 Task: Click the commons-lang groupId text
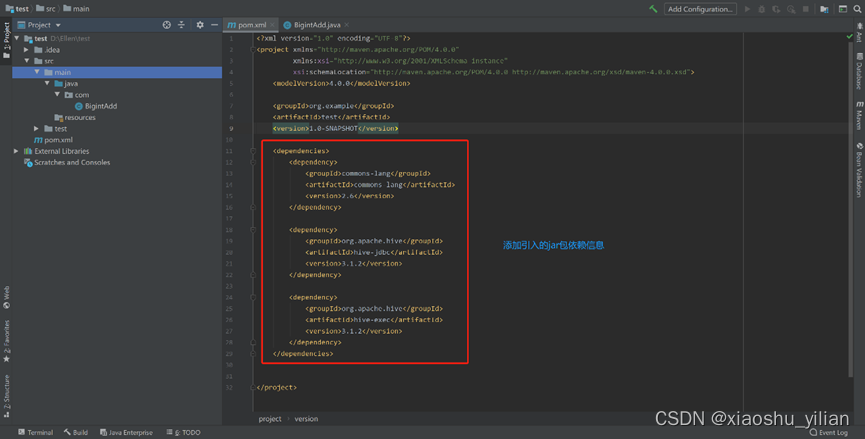click(x=368, y=173)
